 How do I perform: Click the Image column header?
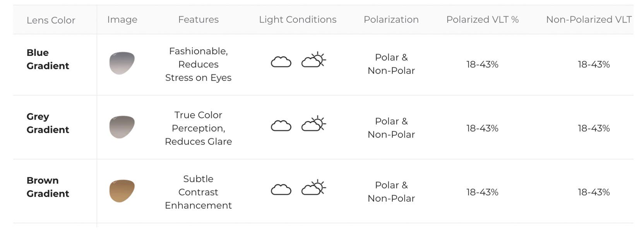(x=122, y=20)
